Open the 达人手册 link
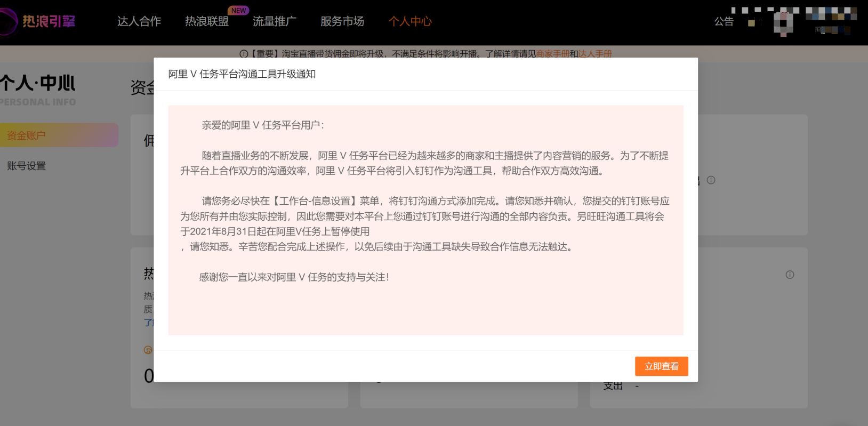 pos(595,54)
